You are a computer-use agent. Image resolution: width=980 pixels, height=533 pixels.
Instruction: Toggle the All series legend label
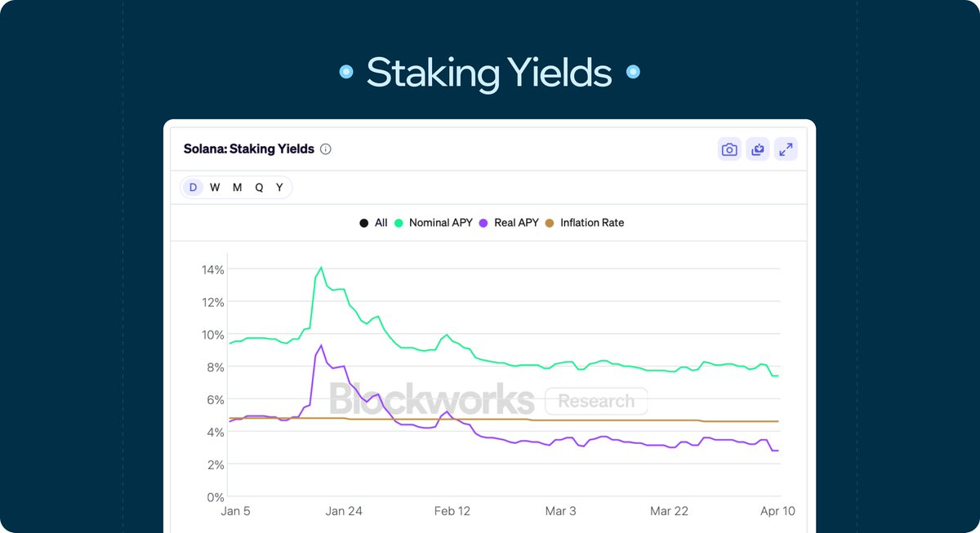381,223
